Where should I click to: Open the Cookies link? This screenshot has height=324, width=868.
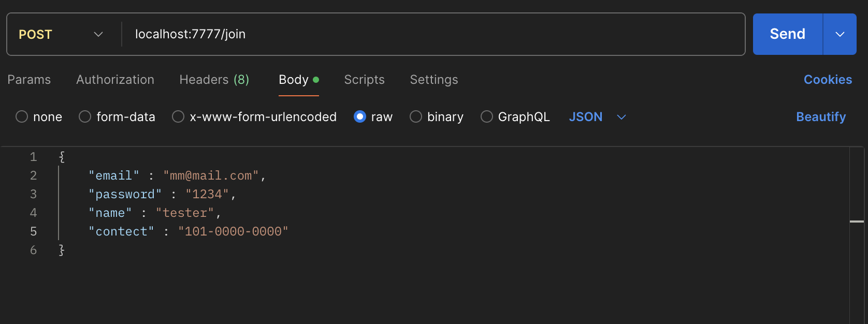tap(827, 80)
